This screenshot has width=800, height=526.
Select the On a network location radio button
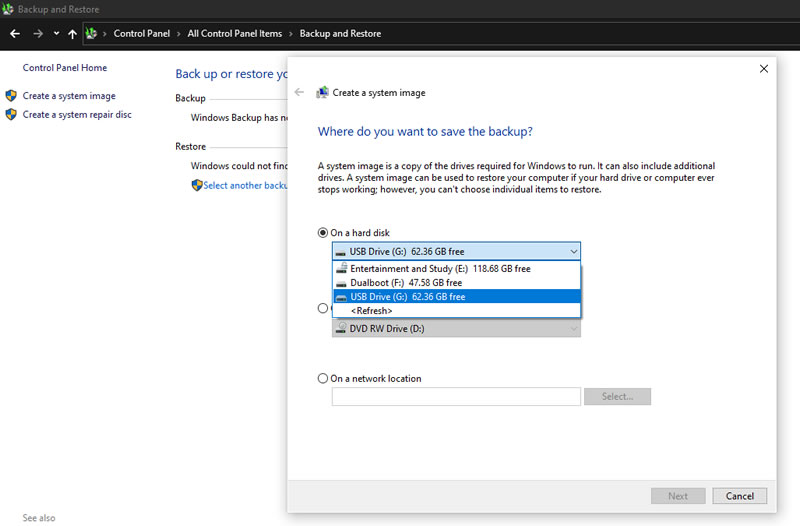point(322,379)
